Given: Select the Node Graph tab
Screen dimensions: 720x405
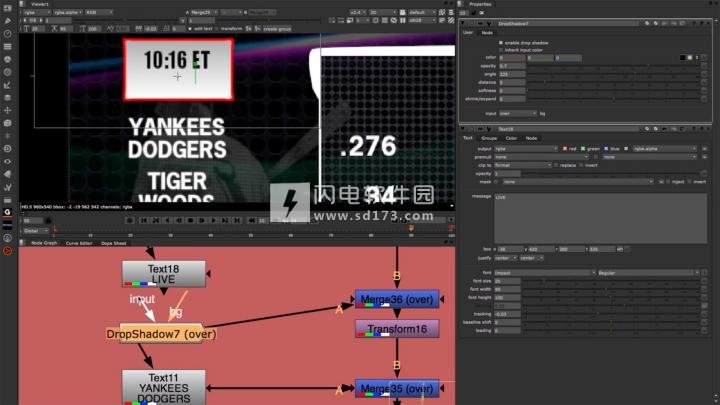Looking at the screenshot, I should pos(44,243).
